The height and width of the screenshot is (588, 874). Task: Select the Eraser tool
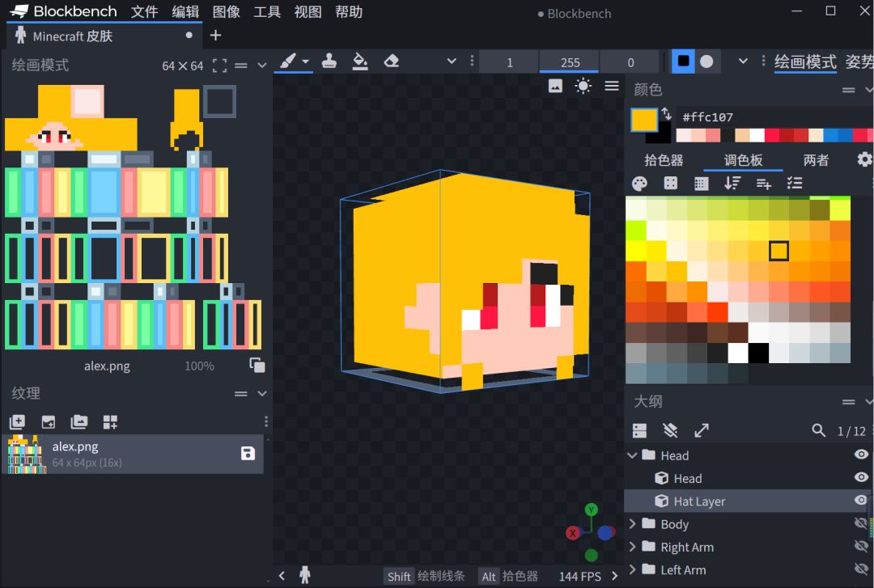click(392, 61)
